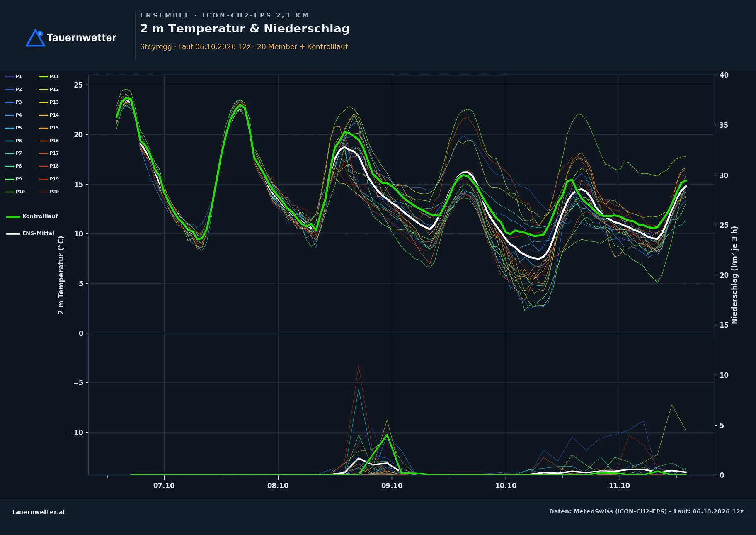Select the P20 legend entry
The image size is (756, 535).
(x=49, y=192)
